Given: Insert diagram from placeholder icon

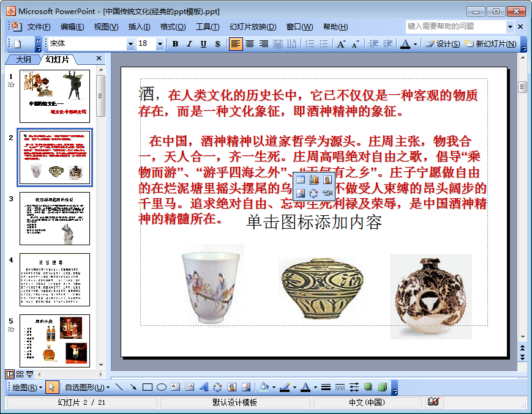Looking at the screenshot, I should [x=314, y=193].
